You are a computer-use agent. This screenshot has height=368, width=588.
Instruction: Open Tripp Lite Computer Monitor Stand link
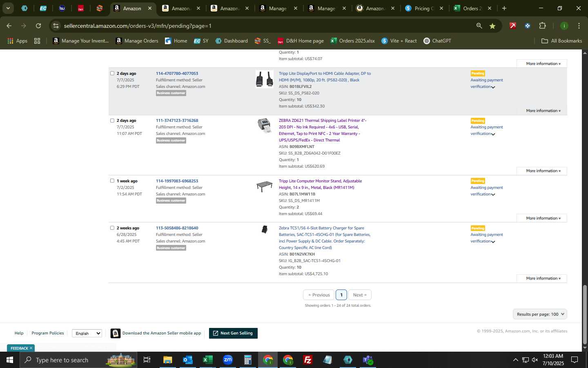320,184
